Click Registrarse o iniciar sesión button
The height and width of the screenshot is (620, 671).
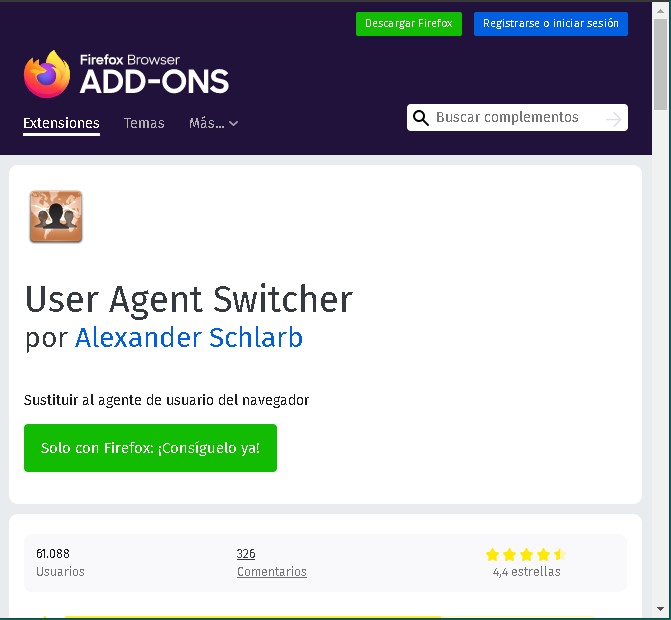tap(551, 24)
